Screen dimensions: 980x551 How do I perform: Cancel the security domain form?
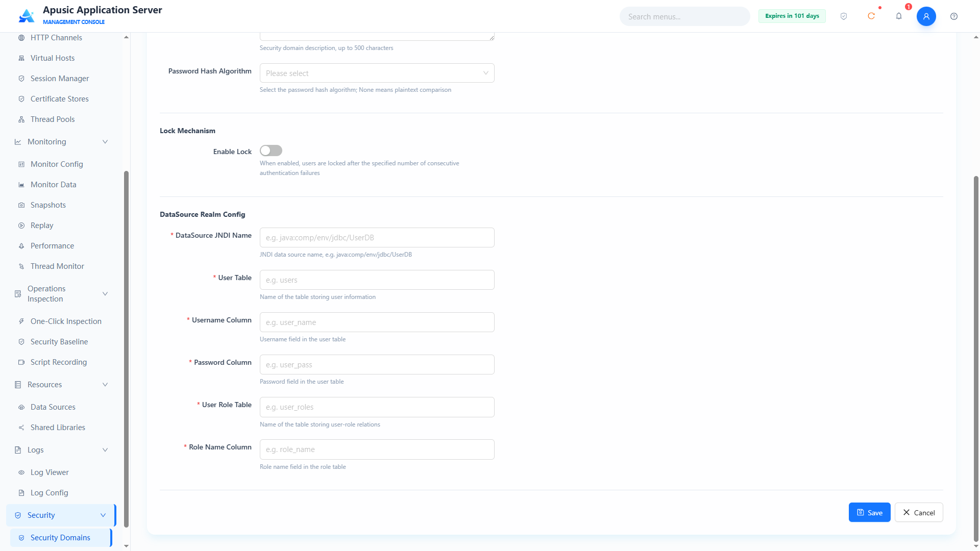pyautogui.click(x=919, y=512)
